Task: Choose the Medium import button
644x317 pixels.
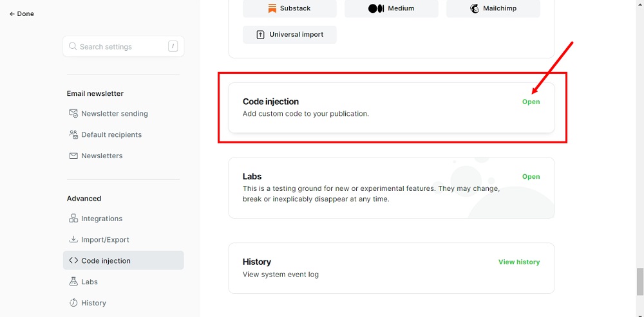Action: (392, 8)
